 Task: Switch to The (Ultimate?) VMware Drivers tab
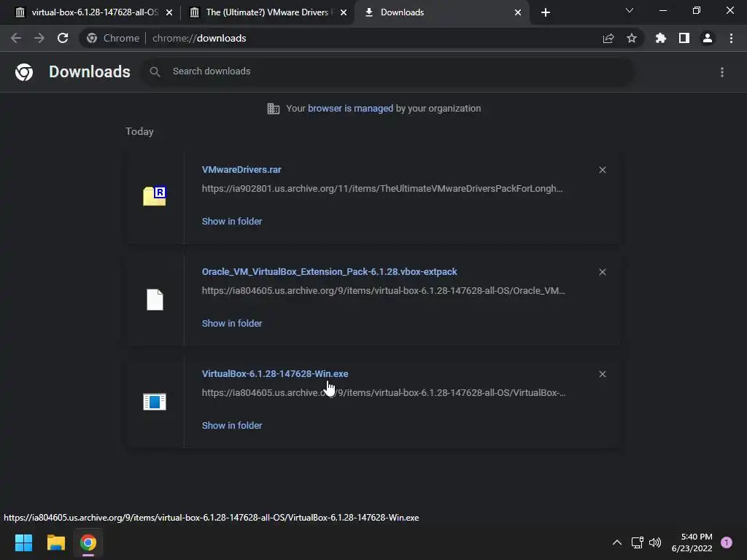pos(267,12)
